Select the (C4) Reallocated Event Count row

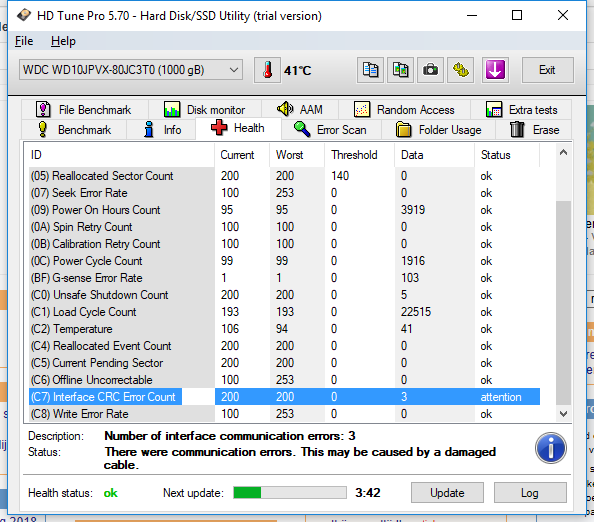[x=284, y=346]
